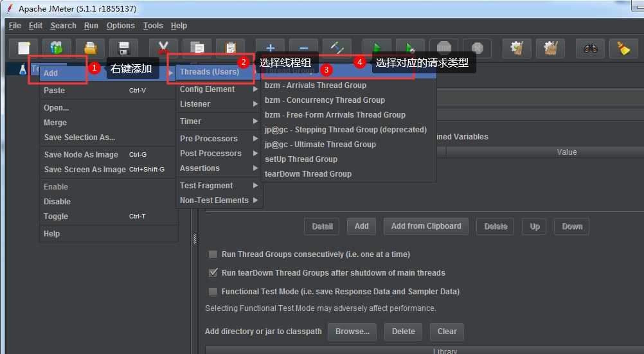
Task: Click the Paste clipboard icon
Action: click(x=230, y=48)
